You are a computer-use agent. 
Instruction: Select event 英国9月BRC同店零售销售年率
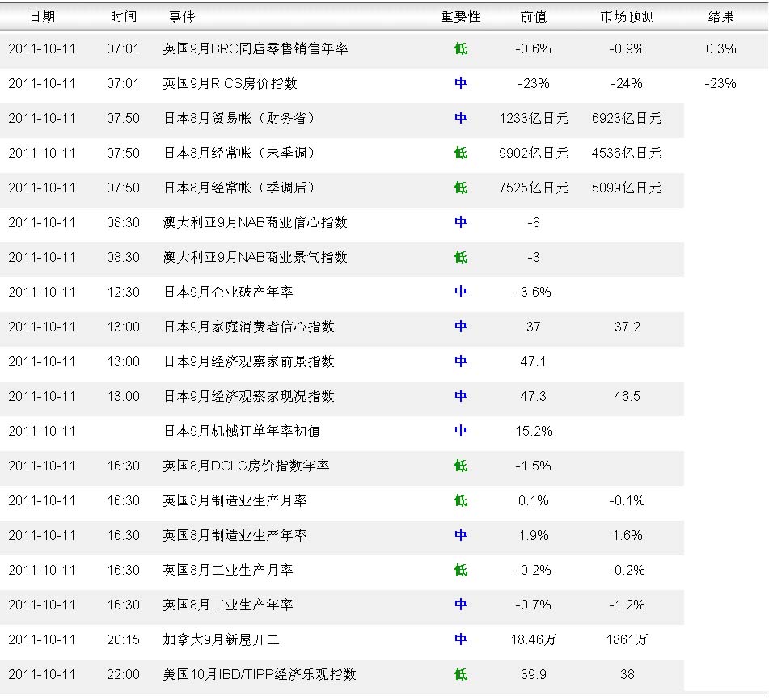pyautogui.click(x=256, y=49)
